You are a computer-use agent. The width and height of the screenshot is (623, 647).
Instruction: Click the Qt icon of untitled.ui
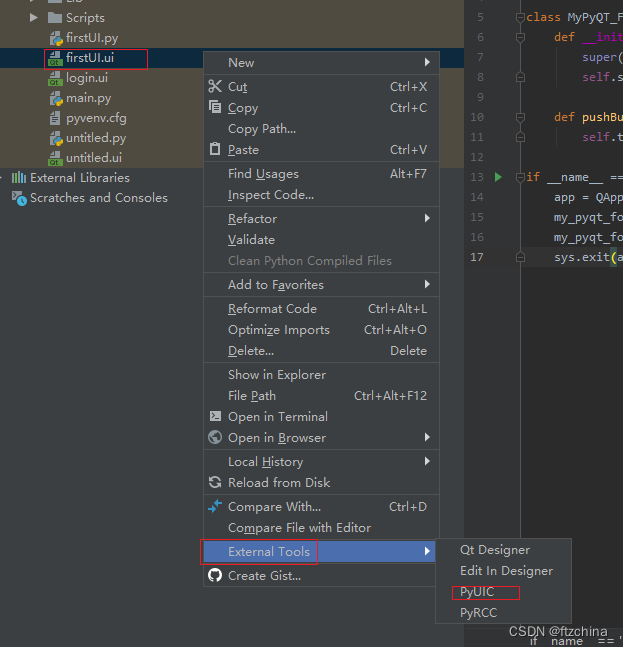[x=56, y=158]
